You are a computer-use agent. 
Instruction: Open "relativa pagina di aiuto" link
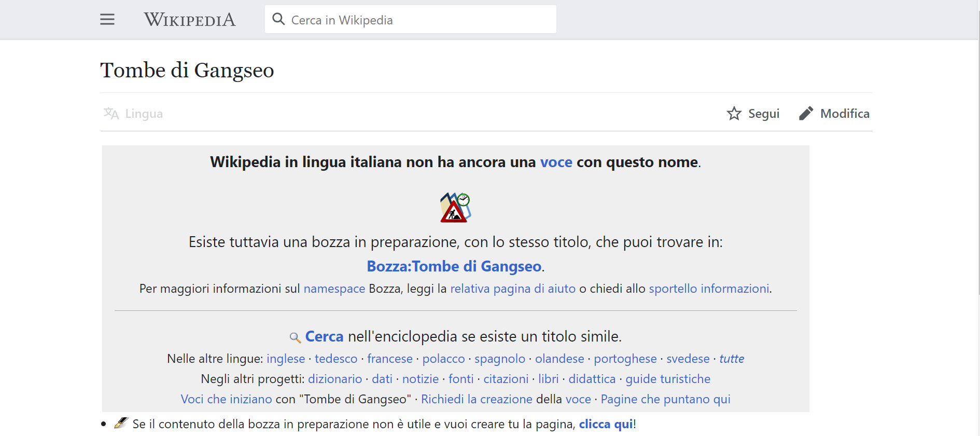click(x=513, y=289)
